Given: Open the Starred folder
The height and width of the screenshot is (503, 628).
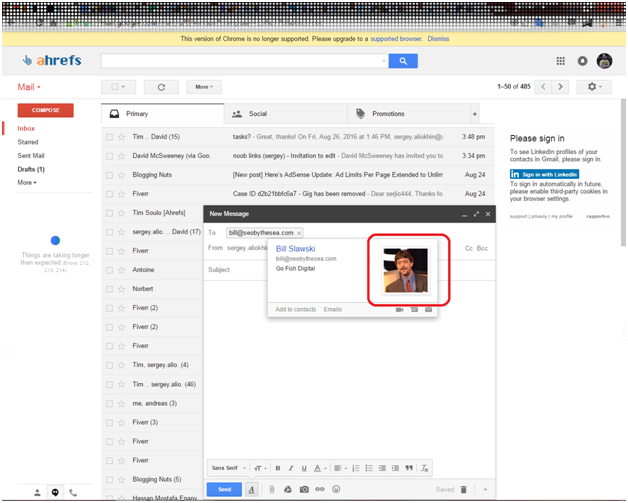Looking at the screenshot, I should 28,142.
